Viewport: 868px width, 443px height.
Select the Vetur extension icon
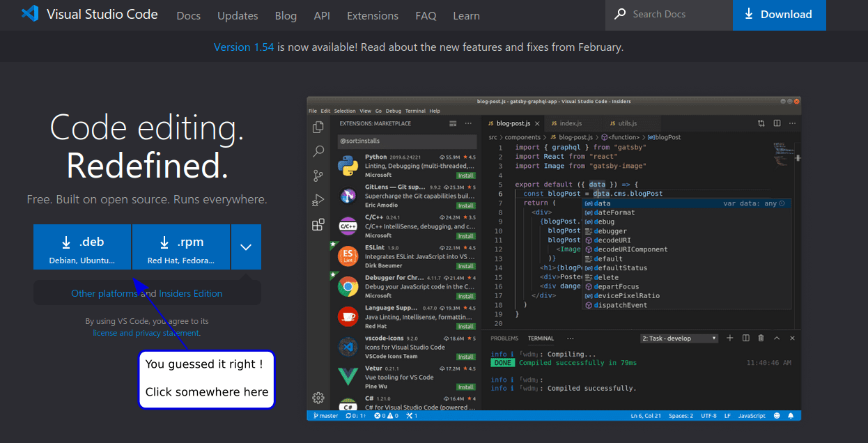(348, 377)
